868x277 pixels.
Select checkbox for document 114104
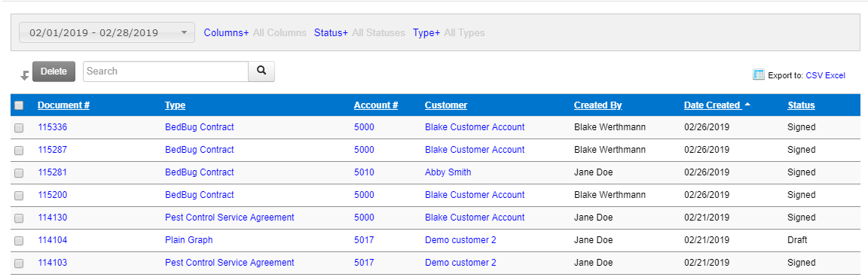[x=19, y=241]
